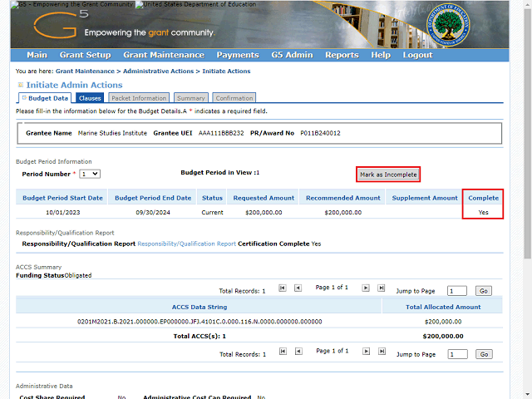Click the lower Go button
This screenshot has height=399, width=532.
[484, 354]
